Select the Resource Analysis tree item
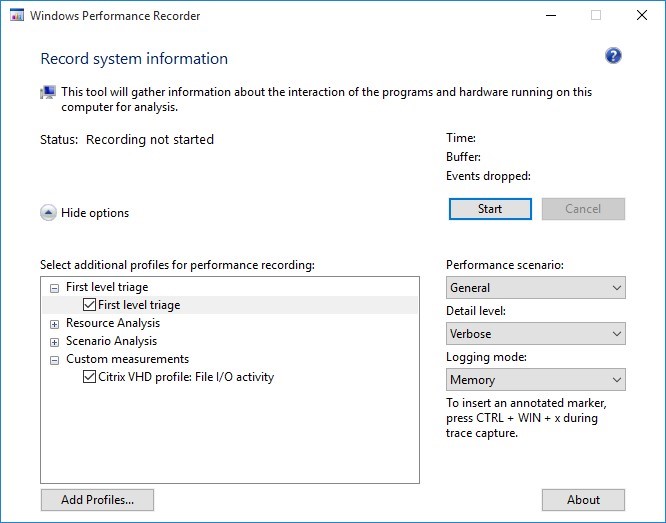This screenshot has width=666, height=523. click(112, 323)
